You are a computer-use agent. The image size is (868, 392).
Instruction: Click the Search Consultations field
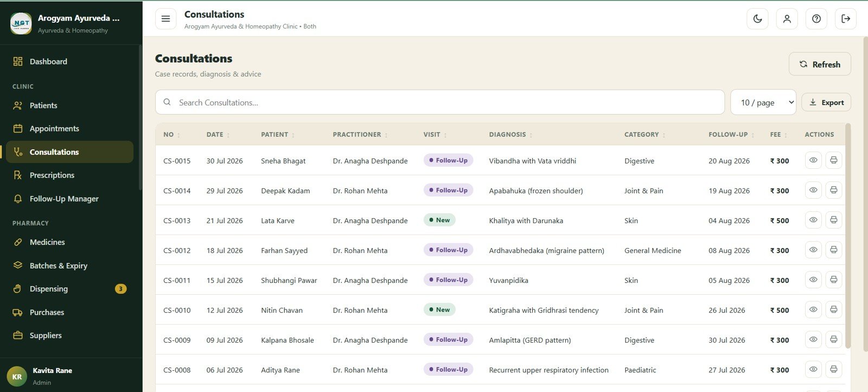click(x=440, y=102)
